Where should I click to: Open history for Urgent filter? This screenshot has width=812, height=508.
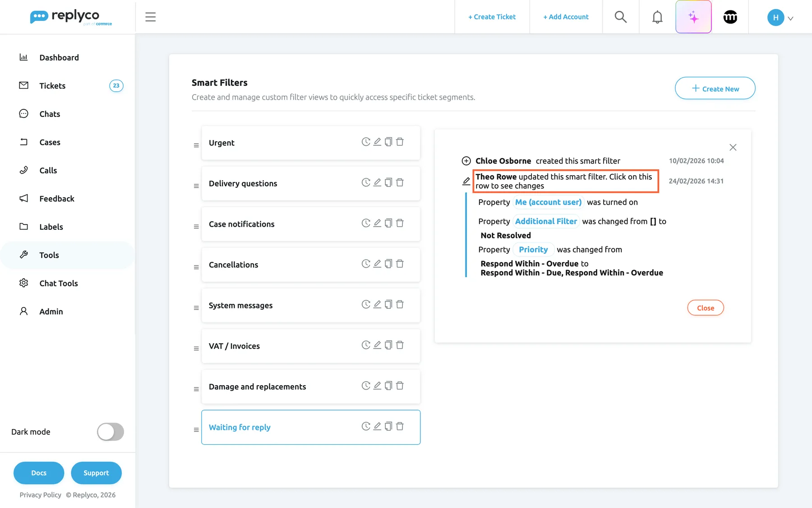pos(366,142)
